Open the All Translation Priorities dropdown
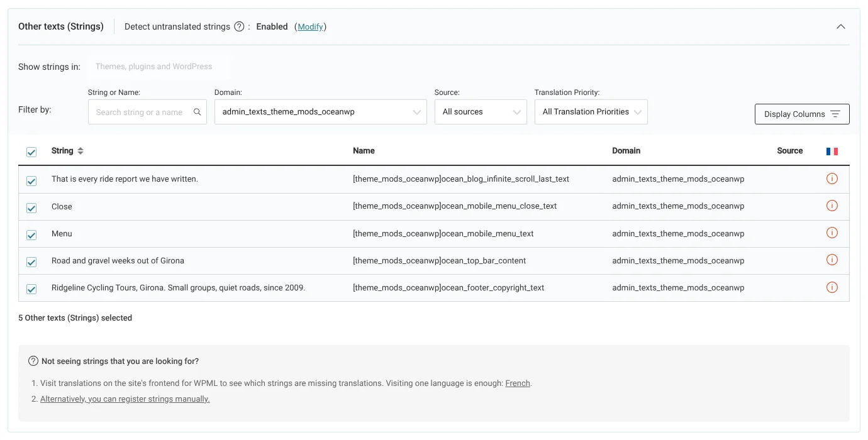The height and width of the screenshot is (440, 868). pos(591,112)
